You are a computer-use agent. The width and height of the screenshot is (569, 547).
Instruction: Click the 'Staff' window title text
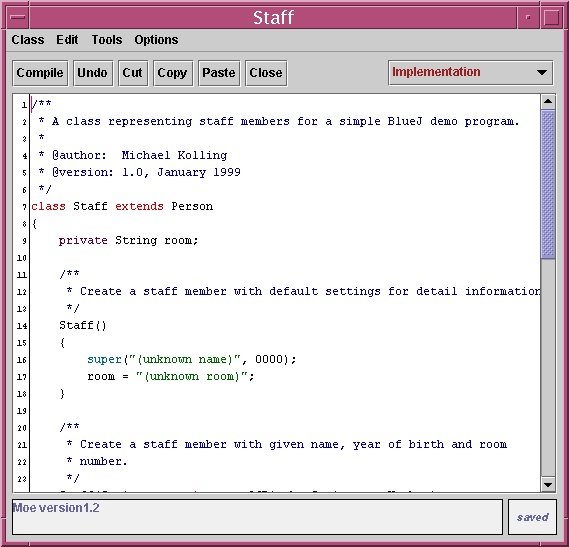tap(273, 17)
